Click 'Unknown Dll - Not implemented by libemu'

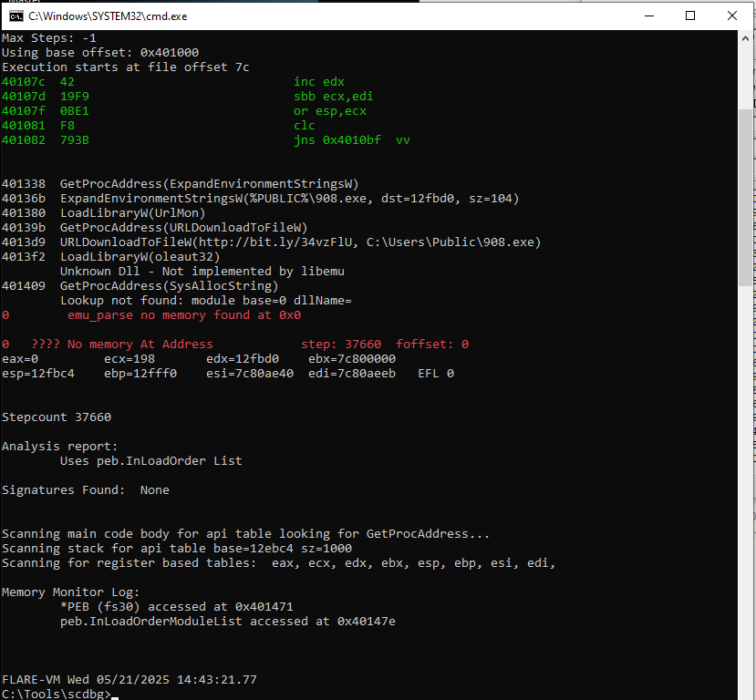pos(202,272)
